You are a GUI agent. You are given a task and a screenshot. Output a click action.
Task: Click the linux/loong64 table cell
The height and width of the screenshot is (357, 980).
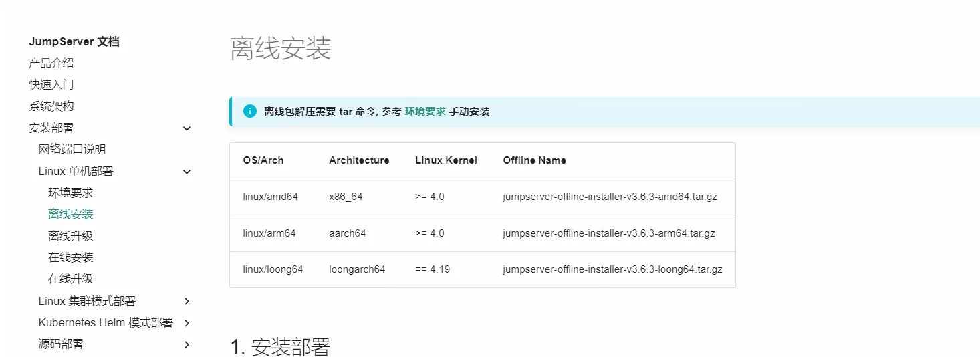(273, 269)
